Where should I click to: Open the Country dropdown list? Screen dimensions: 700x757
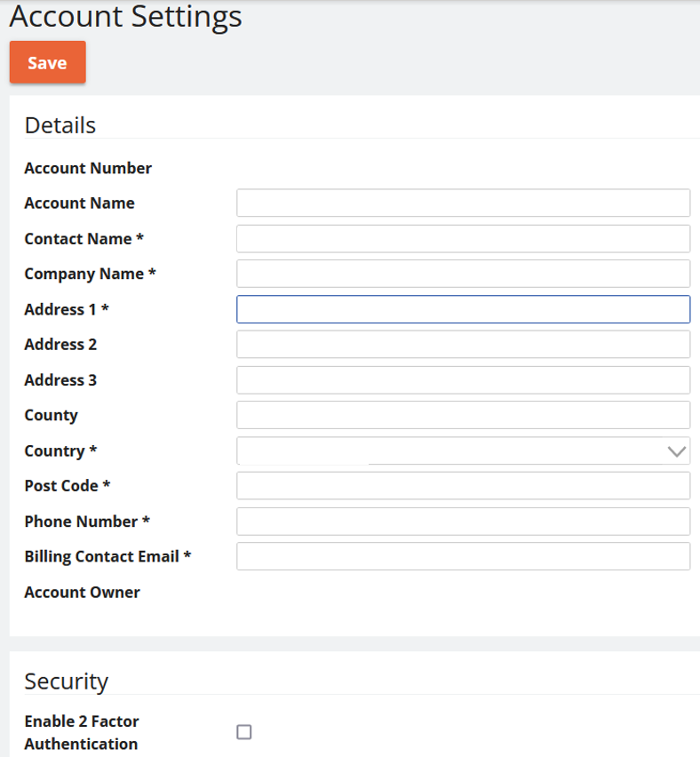coord(463,451)
